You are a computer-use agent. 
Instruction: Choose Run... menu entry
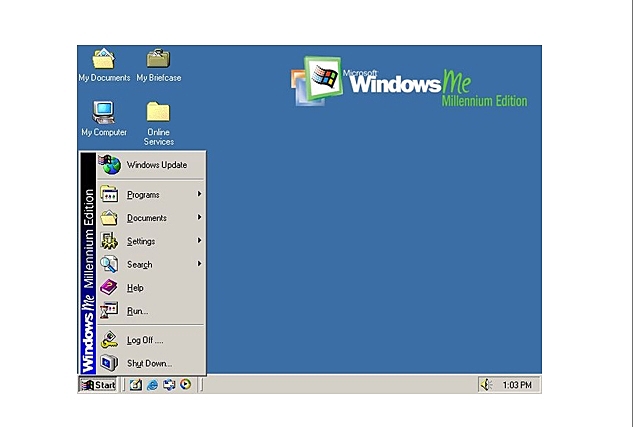pos(151,311)
